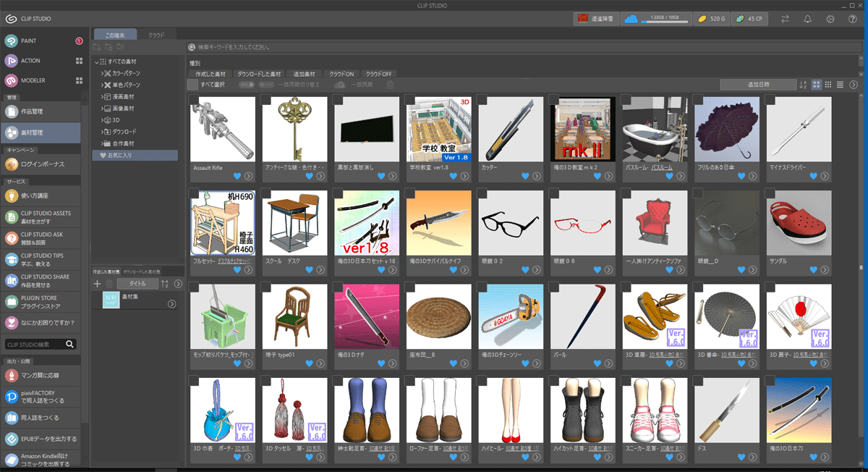This screenshot has height=472, width=868.
Task: Tick the マイナスドライバー material checkbox
Action: click(771, 101)
